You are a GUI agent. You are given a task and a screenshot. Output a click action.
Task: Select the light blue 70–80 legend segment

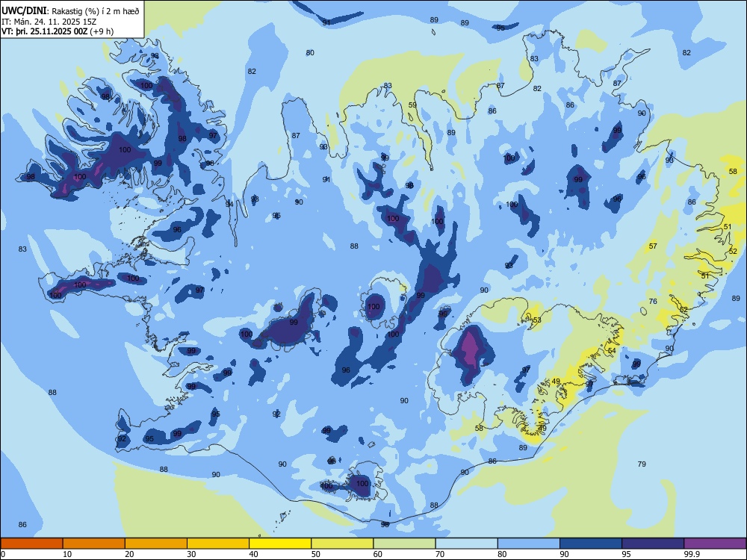point(466,544)
